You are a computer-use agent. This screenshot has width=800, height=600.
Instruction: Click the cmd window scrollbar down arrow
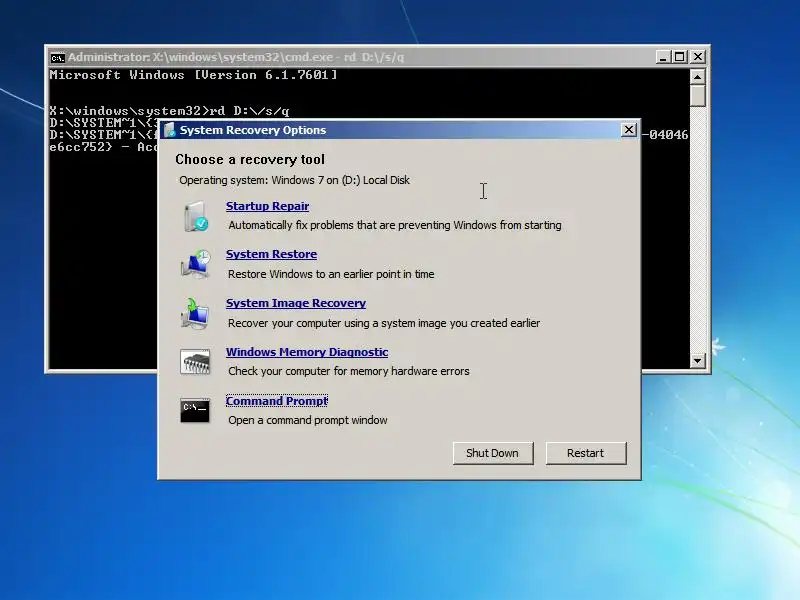(697, 361)
